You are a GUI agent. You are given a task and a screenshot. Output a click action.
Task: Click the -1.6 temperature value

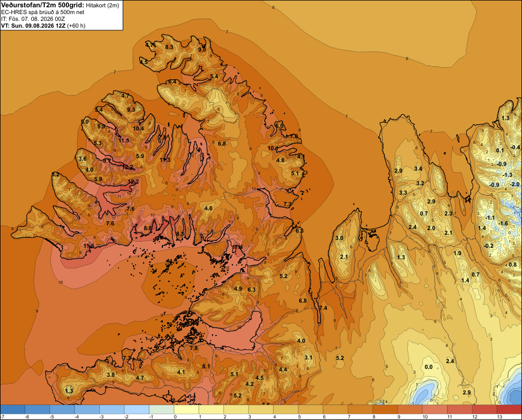503,223
